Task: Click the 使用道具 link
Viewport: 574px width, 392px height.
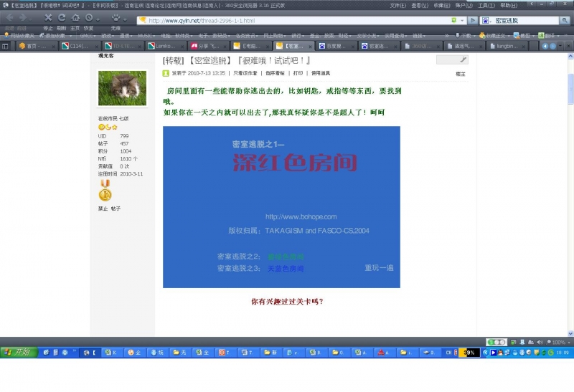Action: coord(321,73)
